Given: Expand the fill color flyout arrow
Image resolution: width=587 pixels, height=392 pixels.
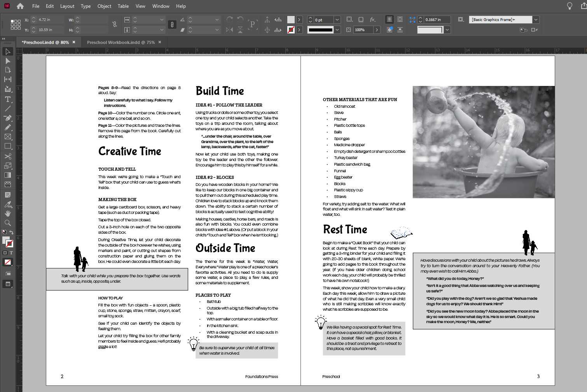Looking at the screenshot, I should (x=299, y=19).
